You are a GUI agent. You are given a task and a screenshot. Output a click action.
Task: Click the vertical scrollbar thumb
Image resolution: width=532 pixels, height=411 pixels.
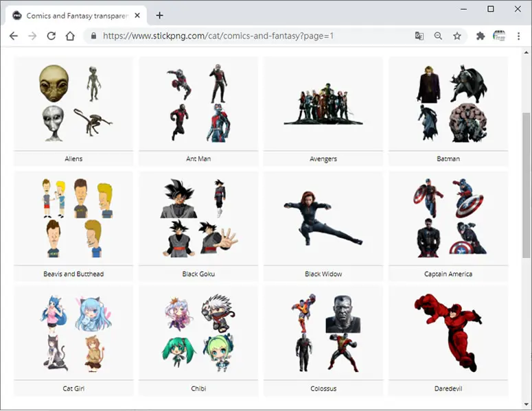pos(527,185)
